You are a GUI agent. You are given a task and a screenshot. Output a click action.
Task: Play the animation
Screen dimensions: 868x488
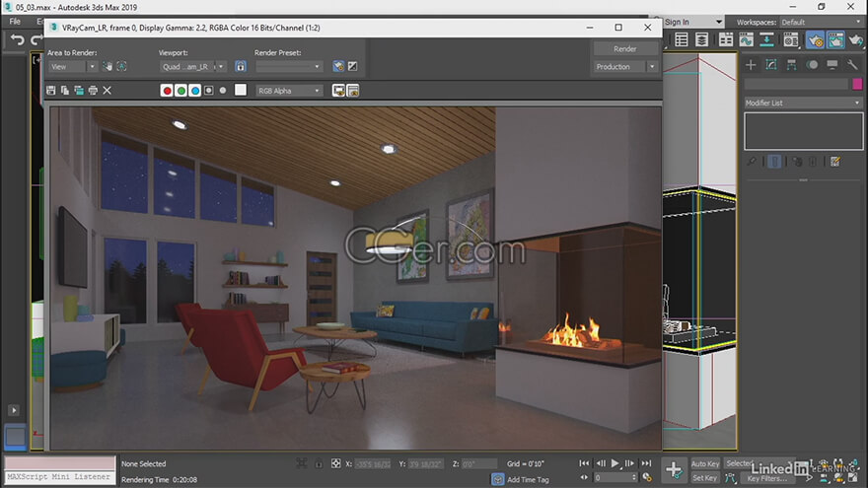point(615,463)
